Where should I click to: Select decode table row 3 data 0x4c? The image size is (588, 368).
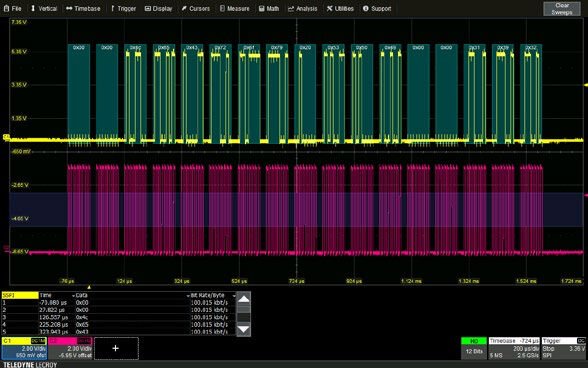coord(82,317)
